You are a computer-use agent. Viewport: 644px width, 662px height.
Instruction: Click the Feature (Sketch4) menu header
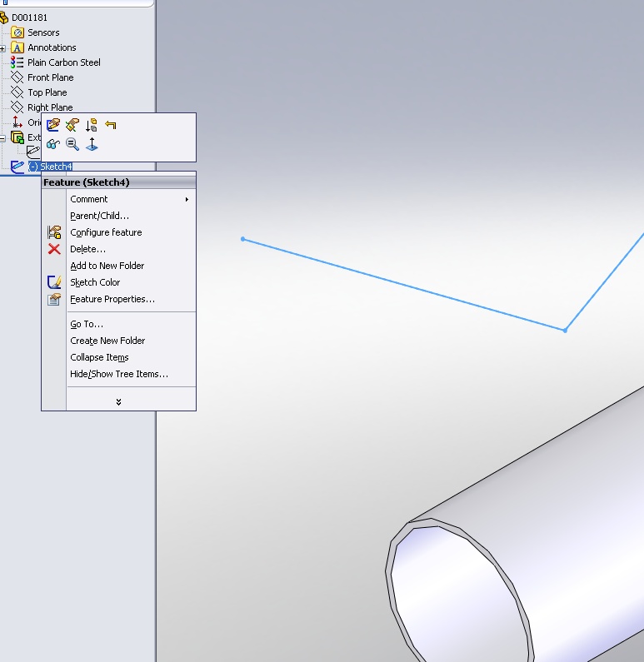[x=118, y=182]
